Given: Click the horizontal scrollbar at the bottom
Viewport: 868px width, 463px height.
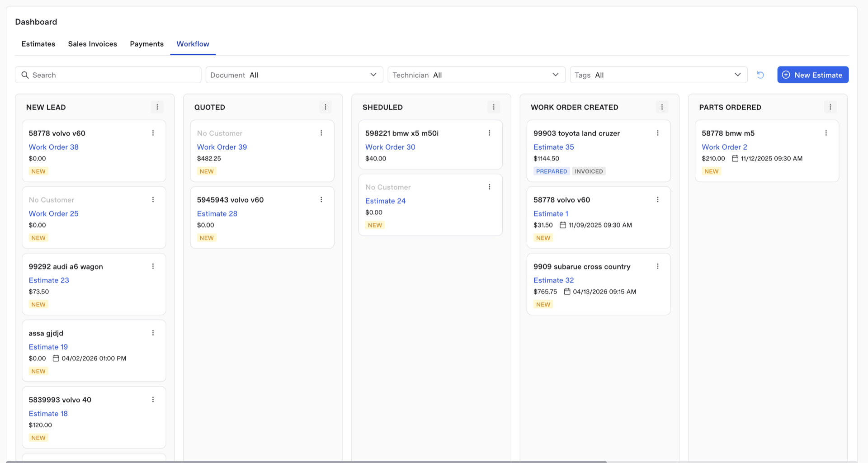Looking at the screenshot, I should click(306, 462).
